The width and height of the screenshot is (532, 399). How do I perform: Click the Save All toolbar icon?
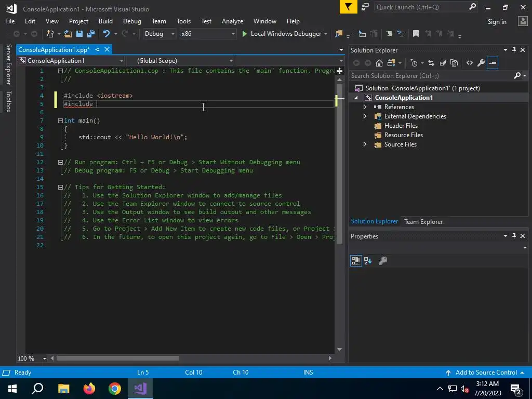tap(91, 34)
